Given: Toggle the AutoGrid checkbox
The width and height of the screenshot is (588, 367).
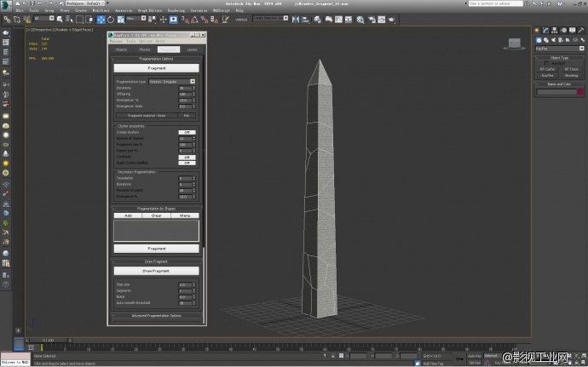Looking at the screenshot, I should point(546,63).
